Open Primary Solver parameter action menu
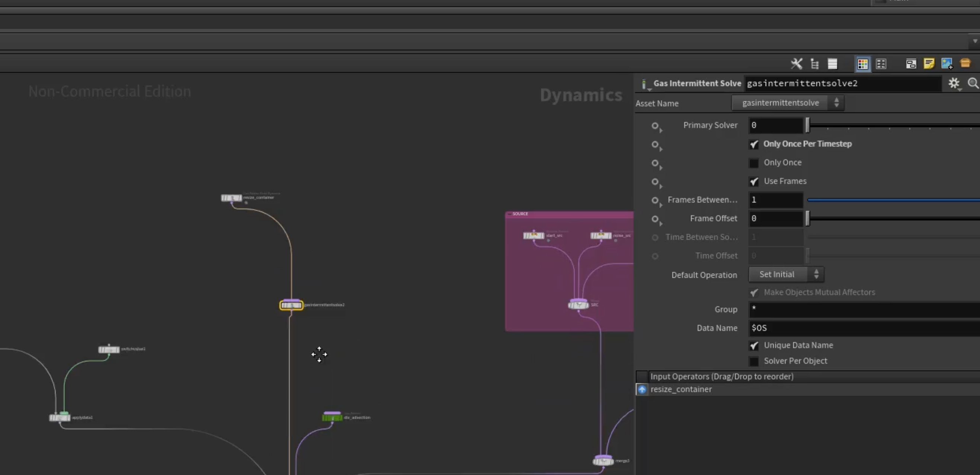This screenshot has width=980, height=475. [656, 126]
